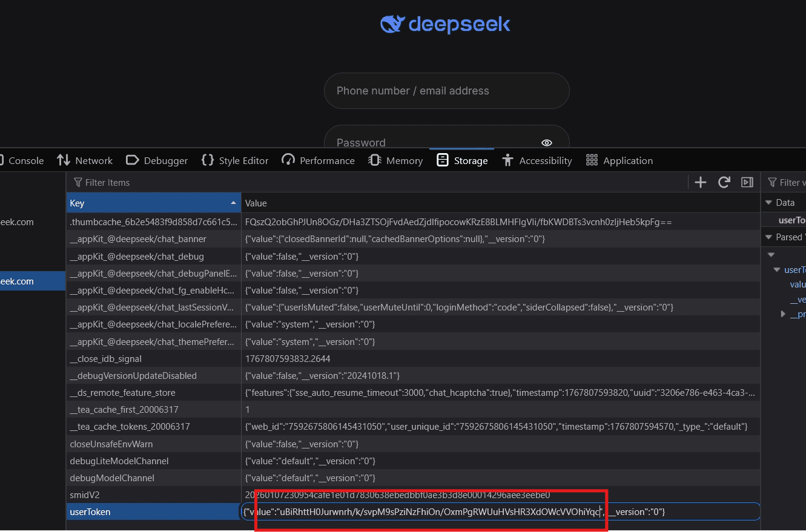The image size is (806, 532).
Task: Select highlighted eek.com storage tree entry
Action: tap(33, 281)
